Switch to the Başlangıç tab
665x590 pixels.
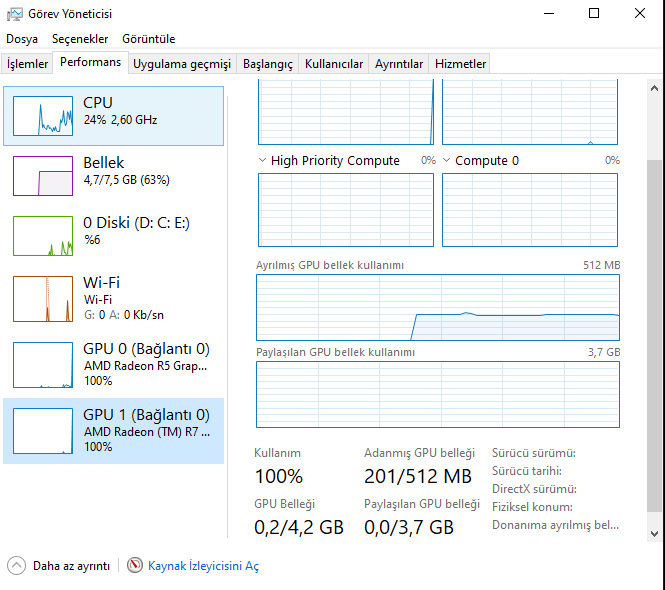(268, 64)
